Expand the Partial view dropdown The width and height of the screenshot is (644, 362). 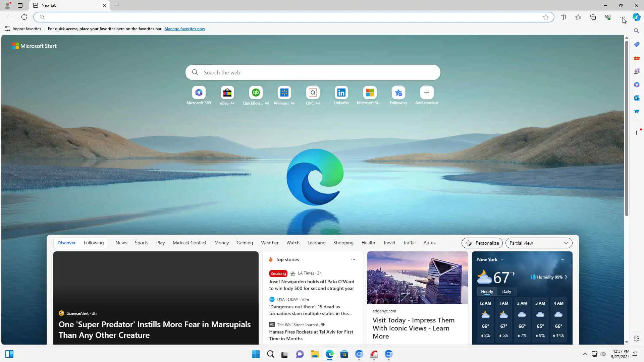tap(539, 243)
